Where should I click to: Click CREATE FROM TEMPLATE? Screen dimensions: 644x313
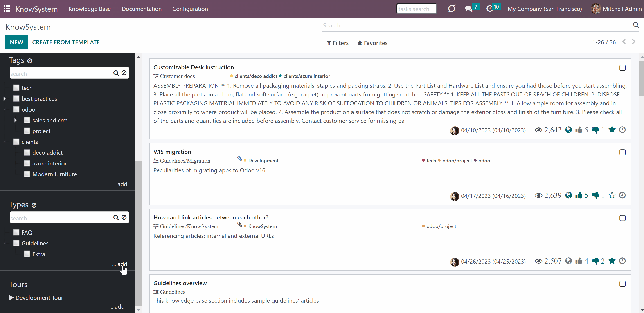66,42
